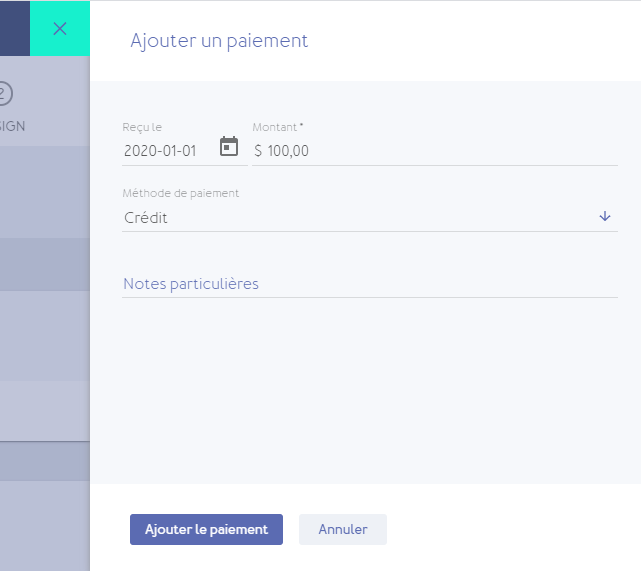Click the dark blue header block behind panel
This screenshot has height=571, width=641.
click(x=14, y=28)
